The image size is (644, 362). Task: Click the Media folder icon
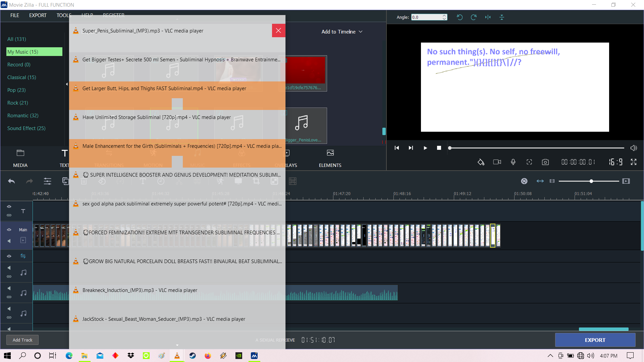pyautogui.click(x=20, y=154)
